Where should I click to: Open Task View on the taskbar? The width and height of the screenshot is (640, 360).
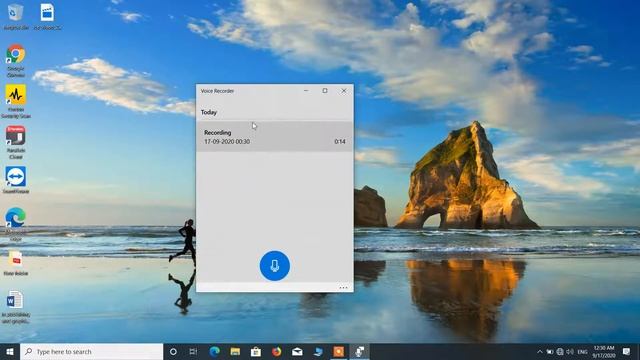pyautogui.click(x=193, y=351)
